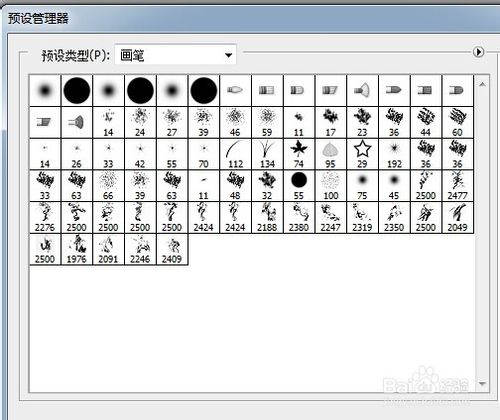Select the scattered leaf brush 95
500x420 pixels.
pos(330,154)
